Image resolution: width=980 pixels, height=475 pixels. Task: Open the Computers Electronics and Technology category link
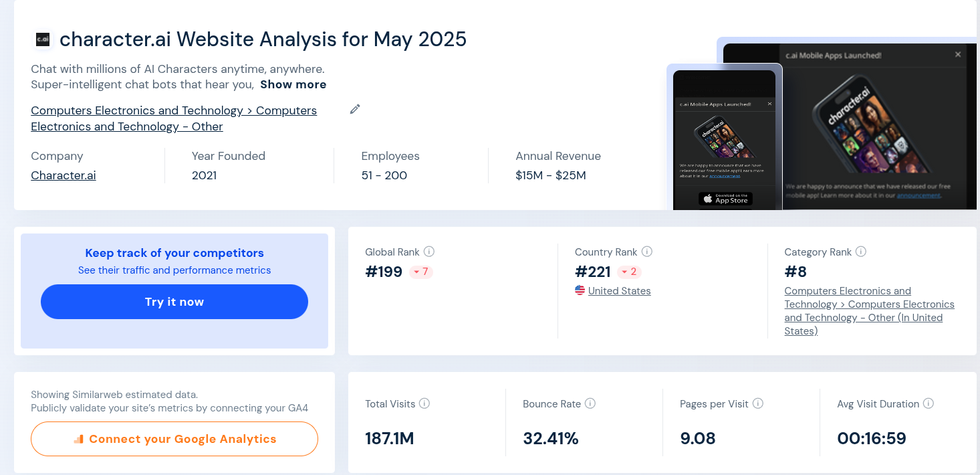coord(174,118)
